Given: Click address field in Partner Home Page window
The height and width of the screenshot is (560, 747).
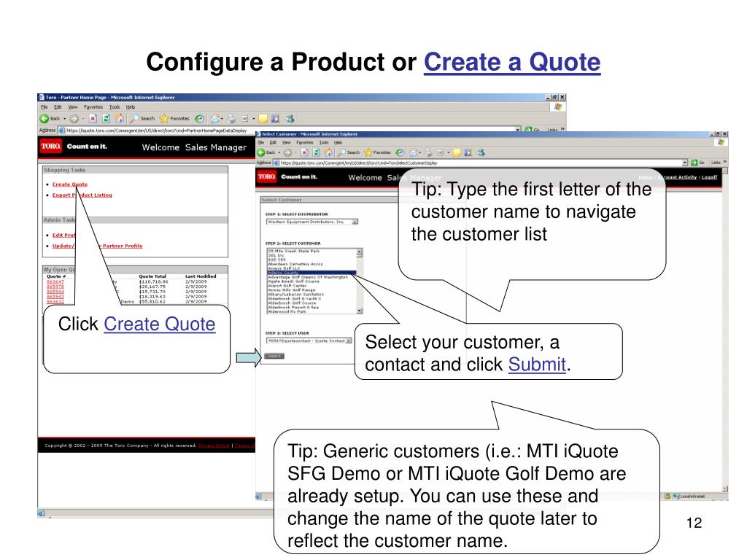Looking at the screenshot, I should pyautogui.click(x=290, y=130).
